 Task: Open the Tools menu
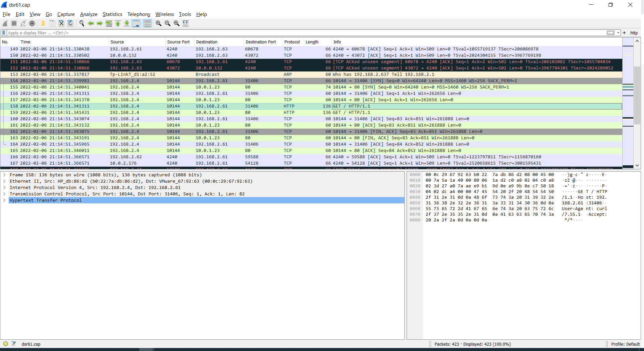(185, 14)
